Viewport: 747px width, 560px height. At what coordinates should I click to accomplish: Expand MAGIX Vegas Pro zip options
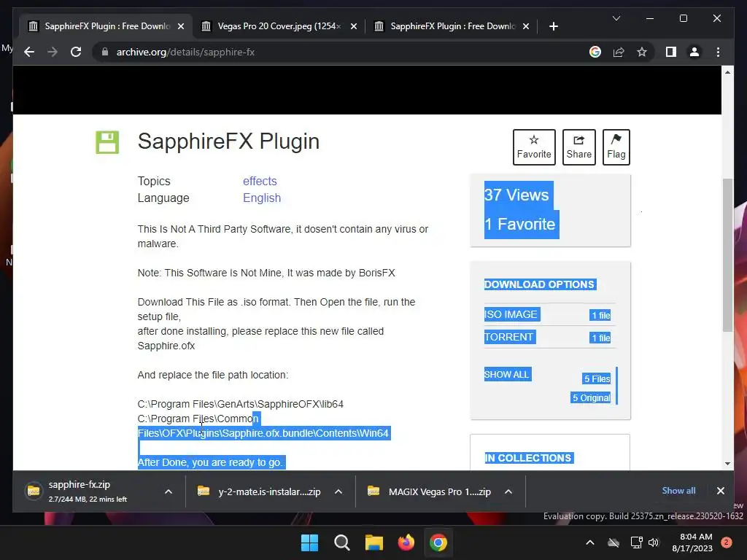tap(508, 491)
